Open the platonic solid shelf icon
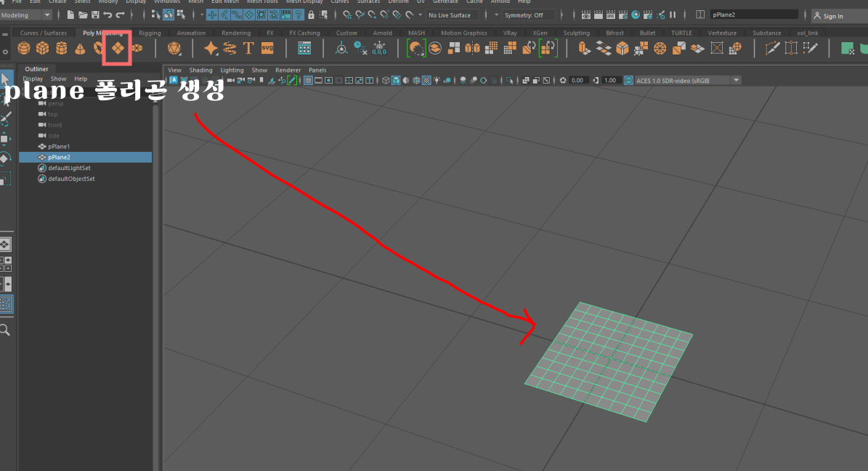This screenshot has height=471, width=868. [174, 49]
